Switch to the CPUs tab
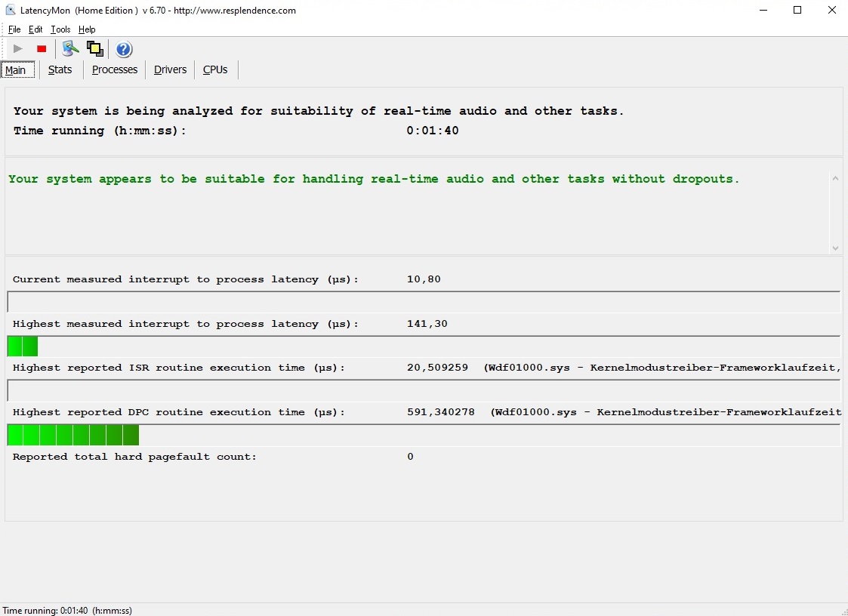The image size is (848, 616). (215, 69)
